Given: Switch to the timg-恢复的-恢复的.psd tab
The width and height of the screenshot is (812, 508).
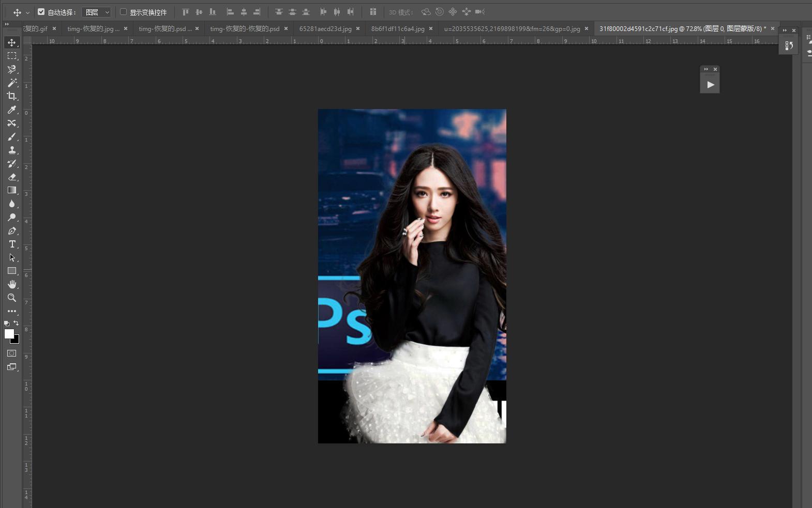Looking at the screenshot, I should 244,29.
